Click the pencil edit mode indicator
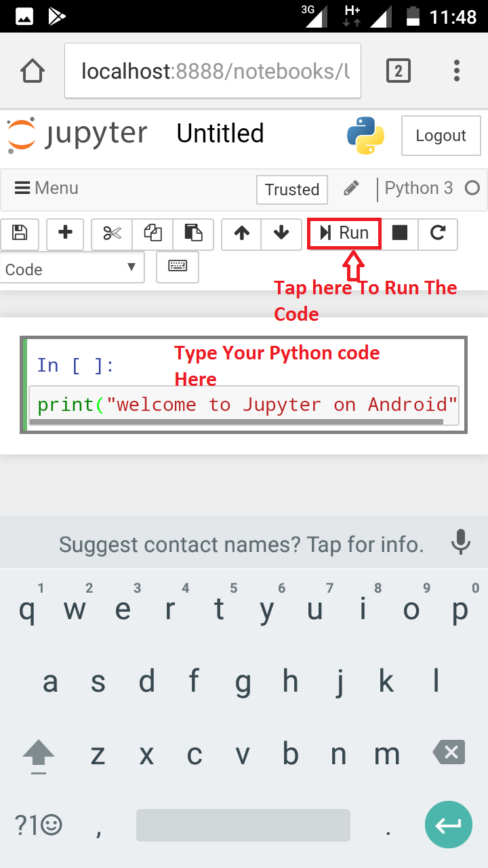 coord(351,189)
